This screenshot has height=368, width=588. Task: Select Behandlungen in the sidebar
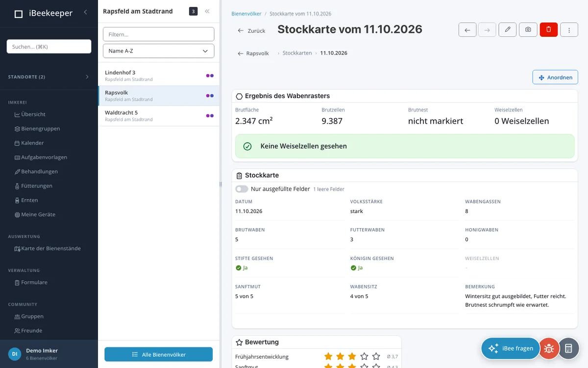(x=36, y=171)
